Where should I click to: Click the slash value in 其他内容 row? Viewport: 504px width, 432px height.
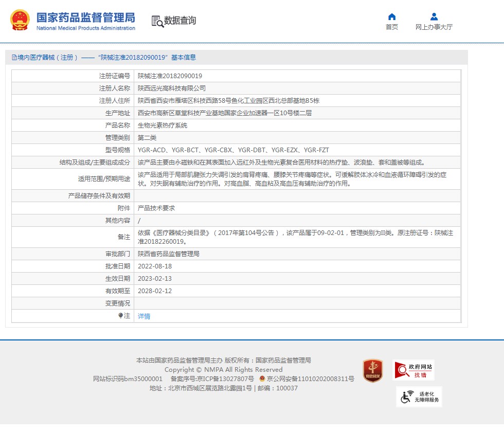[139, 221]
